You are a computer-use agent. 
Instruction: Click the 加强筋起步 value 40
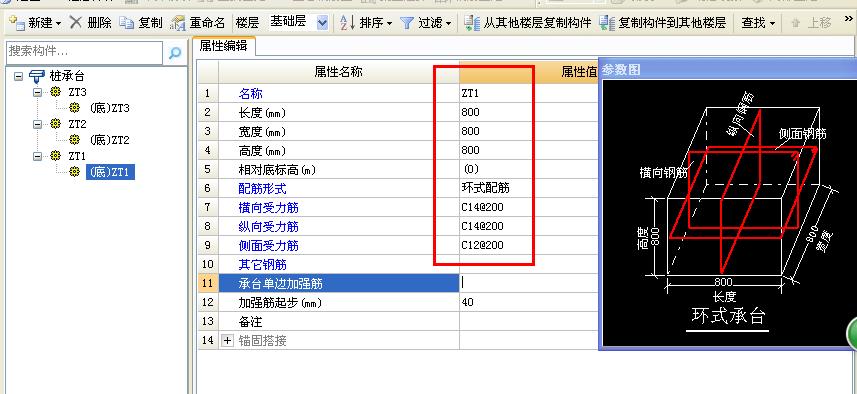click(529, 302)
